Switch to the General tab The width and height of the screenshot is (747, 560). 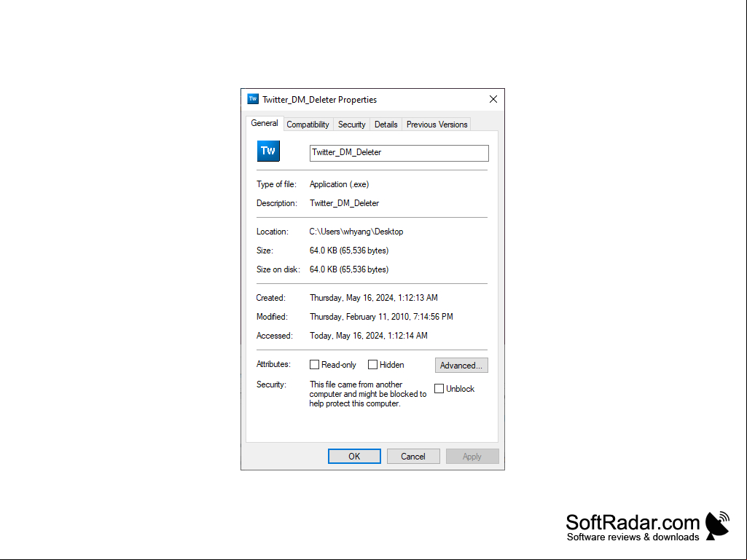[x=265, y=123]
